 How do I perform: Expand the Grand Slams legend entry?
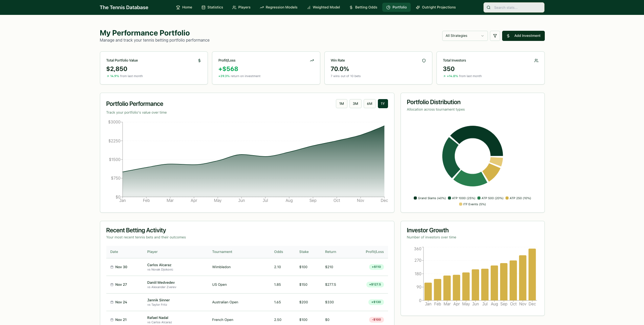(429, 198)
